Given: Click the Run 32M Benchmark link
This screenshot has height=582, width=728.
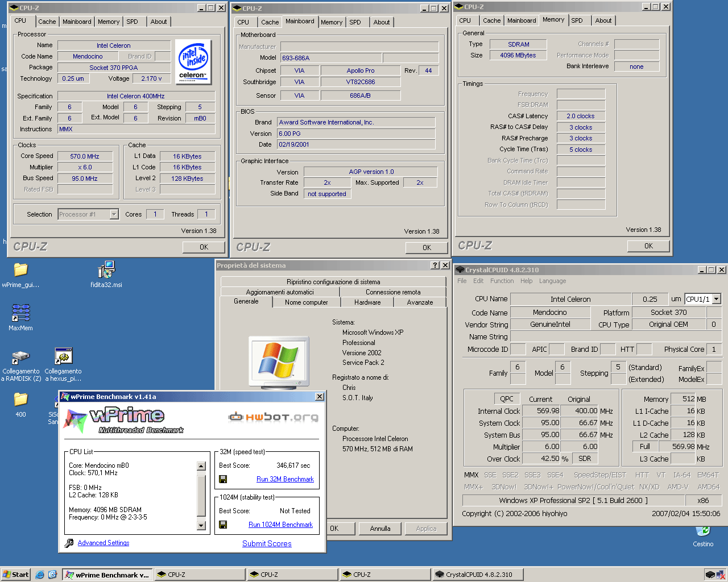Looking at the screenshot, I should (285, 479).
